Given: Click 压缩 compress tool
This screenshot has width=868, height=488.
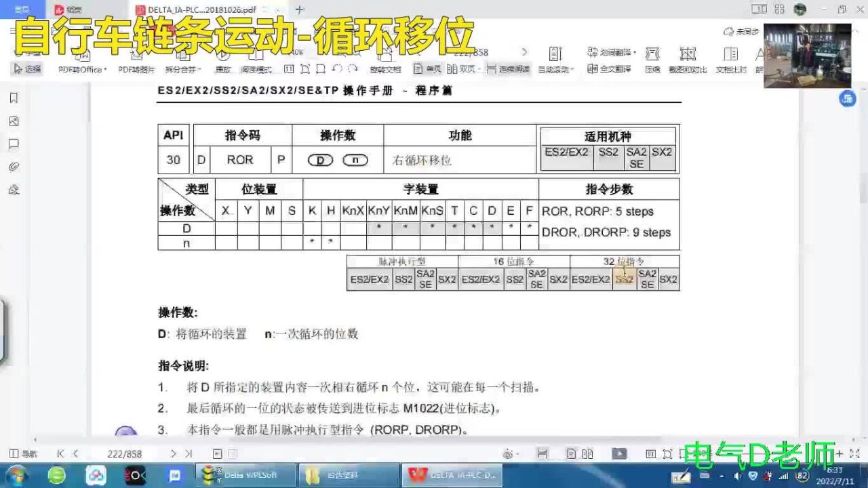Looking at the screenshot, I should click(652, 60).
